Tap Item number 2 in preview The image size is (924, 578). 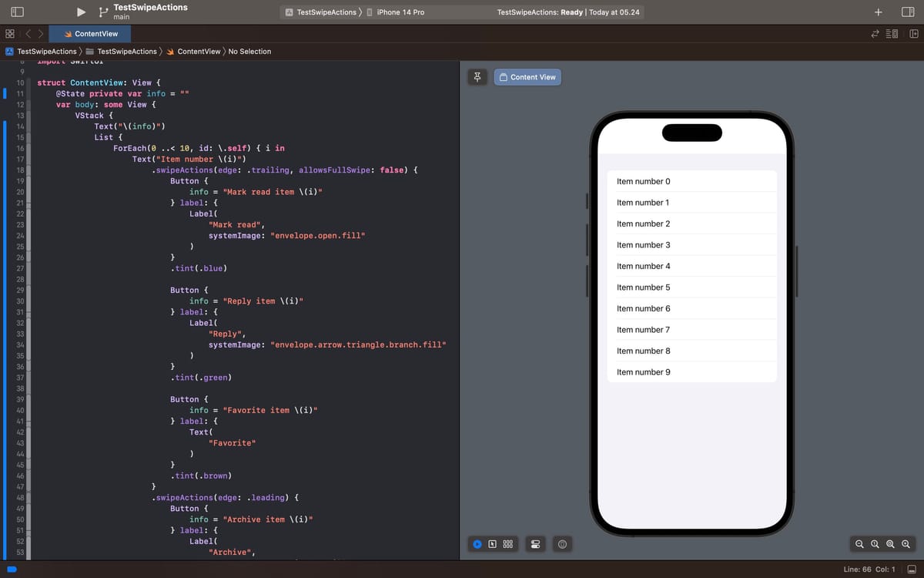pyautogui.click(x=691, y=223)
